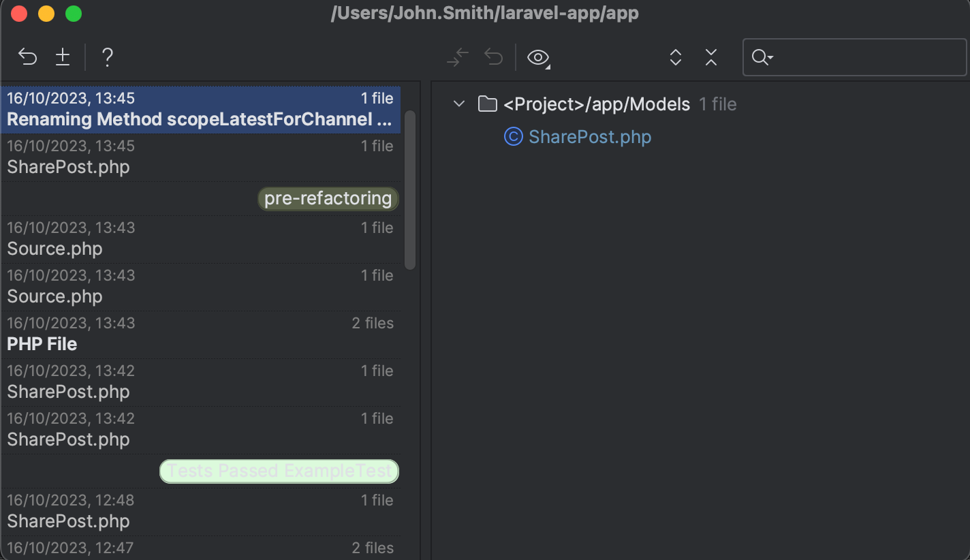Select the eye-shaped view options icon
970x560 pixels.
click(x=538, y=57)
